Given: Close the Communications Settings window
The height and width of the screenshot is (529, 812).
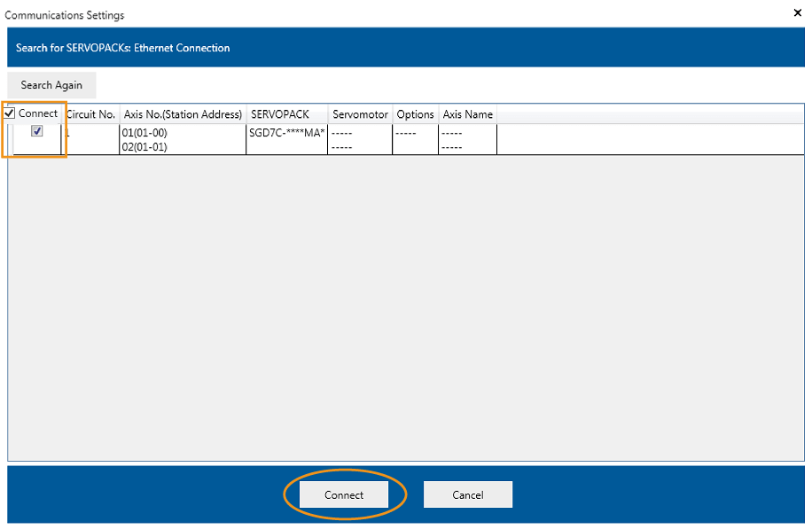Looking at the screenshot, I should pyautogui.click(x=796, y=13).
